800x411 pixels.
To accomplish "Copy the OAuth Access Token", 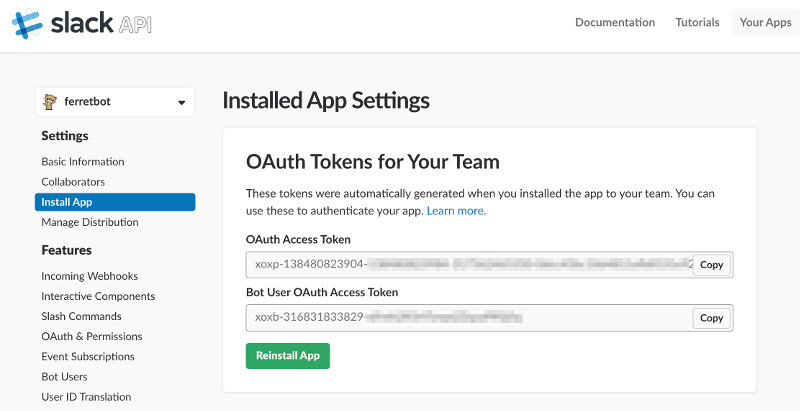I will click(x=711, y=265).
